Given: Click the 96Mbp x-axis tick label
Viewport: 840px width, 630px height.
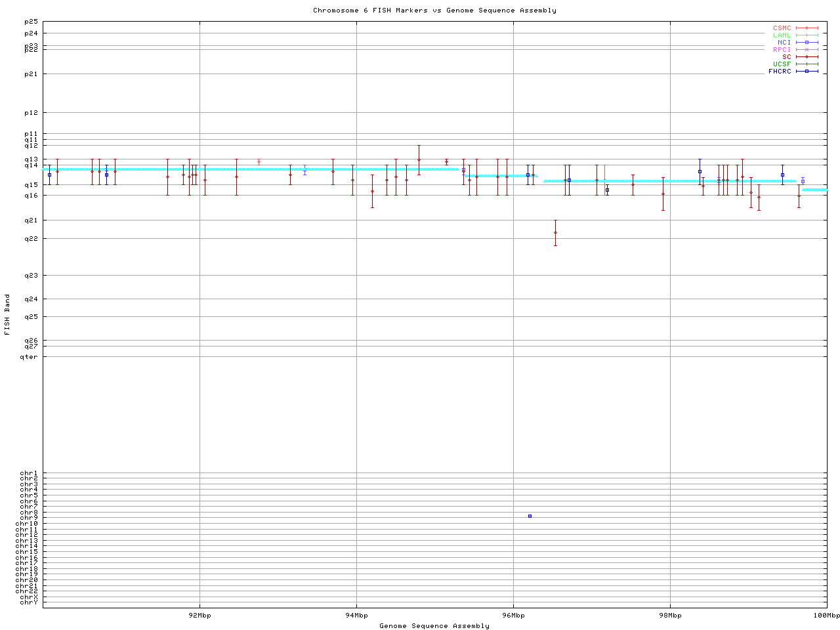Looking at the screenshot, I should point(513,616).
